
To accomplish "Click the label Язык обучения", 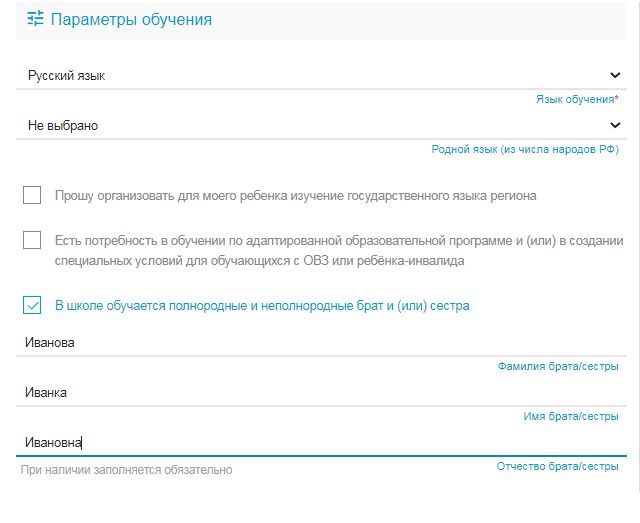I will click(577, 99).
